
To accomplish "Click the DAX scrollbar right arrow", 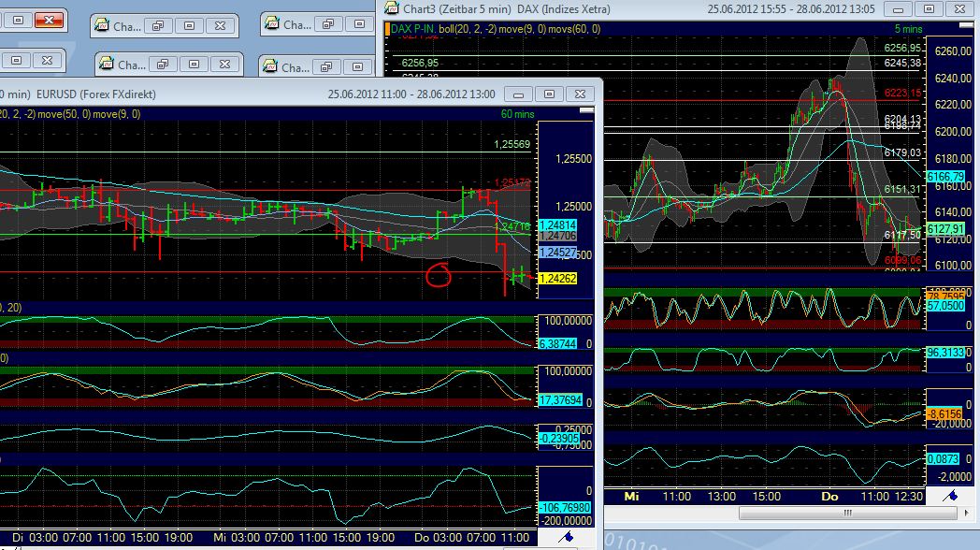I will [x=966, y=514].
